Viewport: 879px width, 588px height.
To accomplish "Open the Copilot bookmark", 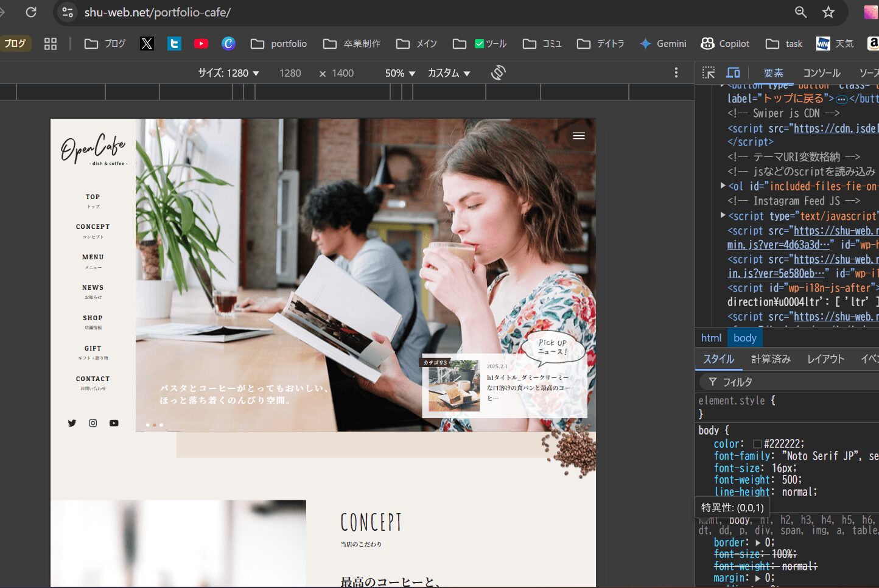I will point(725,43).
